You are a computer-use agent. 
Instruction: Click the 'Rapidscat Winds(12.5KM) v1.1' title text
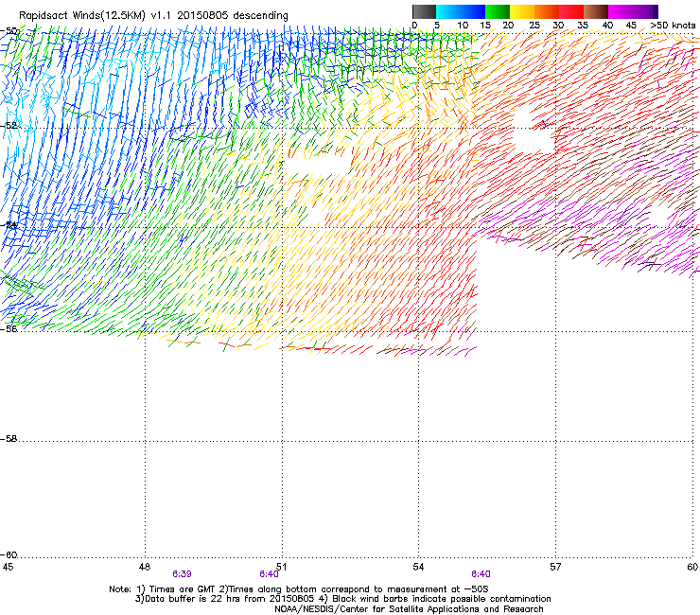tap(96, 15)
